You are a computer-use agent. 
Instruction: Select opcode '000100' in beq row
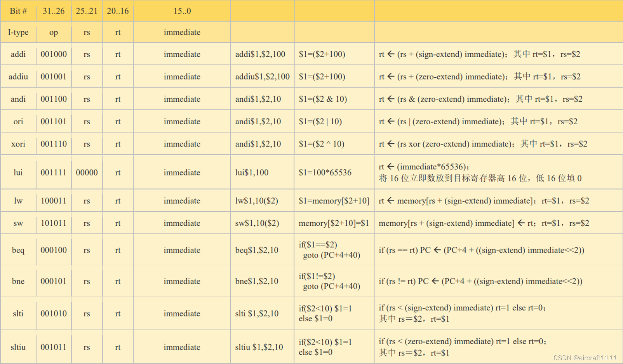click(x=54, y=250)
